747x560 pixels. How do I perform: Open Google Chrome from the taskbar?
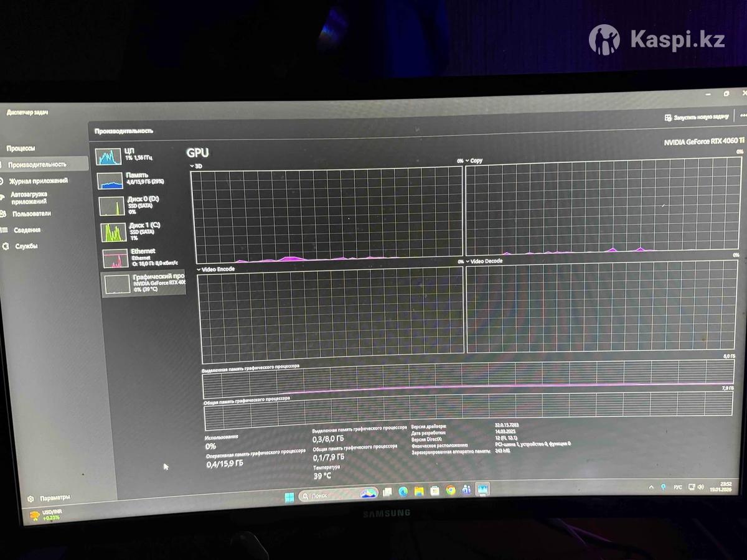coord(451,490)
